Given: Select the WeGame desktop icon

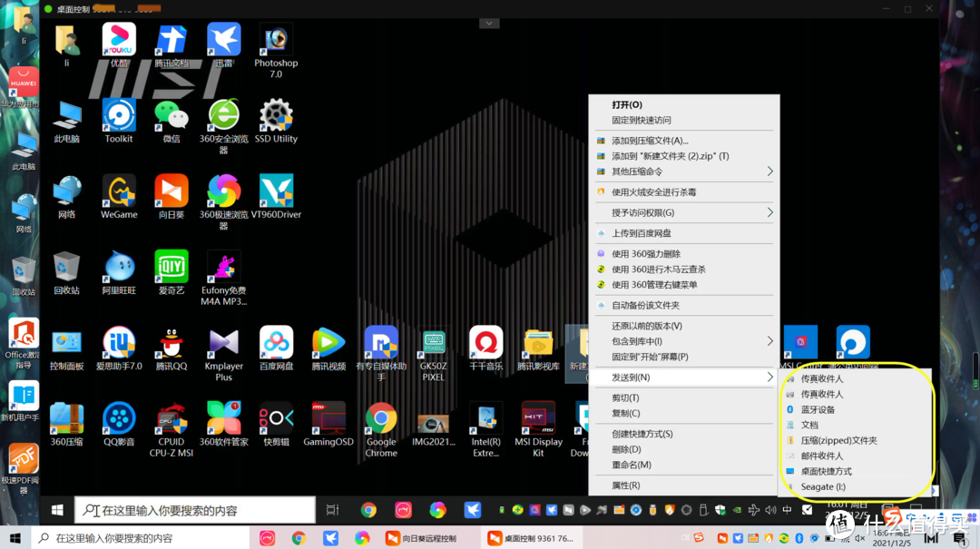Looking at the screenshot, I should (x=119, y=196).
